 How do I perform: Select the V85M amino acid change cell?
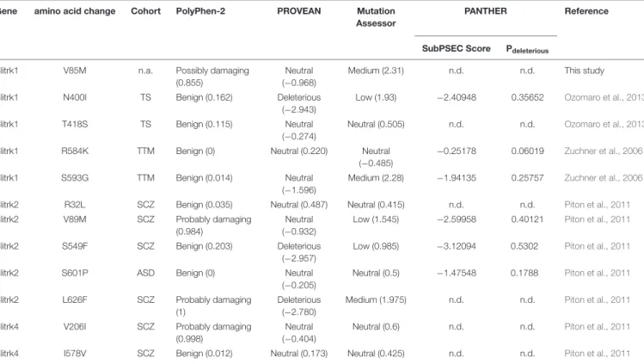coord(75,71)
